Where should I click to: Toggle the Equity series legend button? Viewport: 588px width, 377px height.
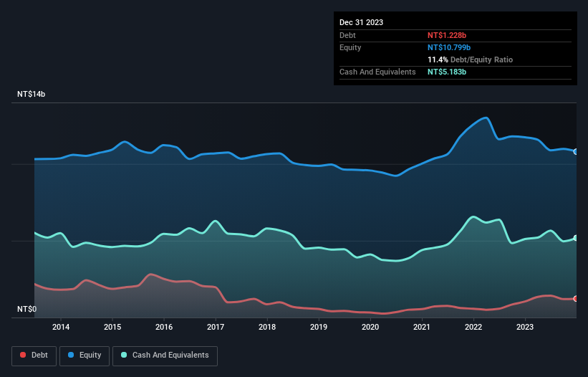click(85, 355)
